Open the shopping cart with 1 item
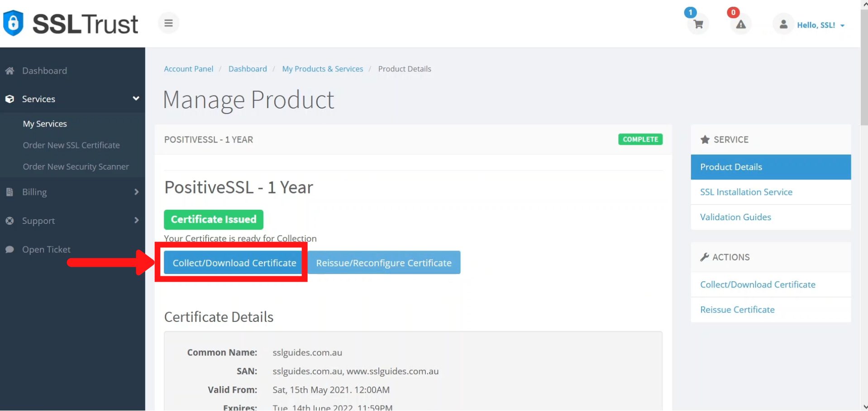The height and width of the screenshot is (411, 868). coord(697,26)
